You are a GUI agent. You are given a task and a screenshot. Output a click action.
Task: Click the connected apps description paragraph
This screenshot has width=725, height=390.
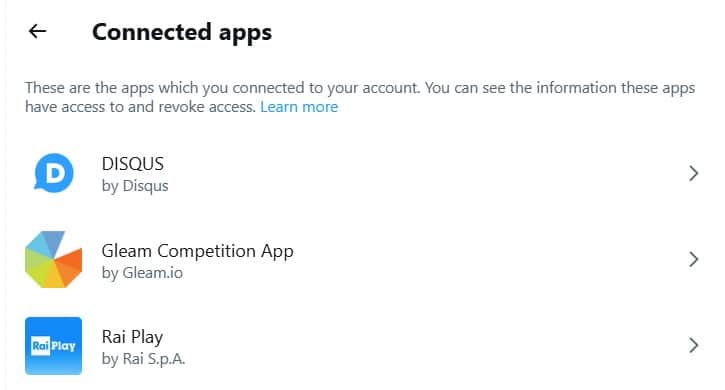(x=360, y=97)
